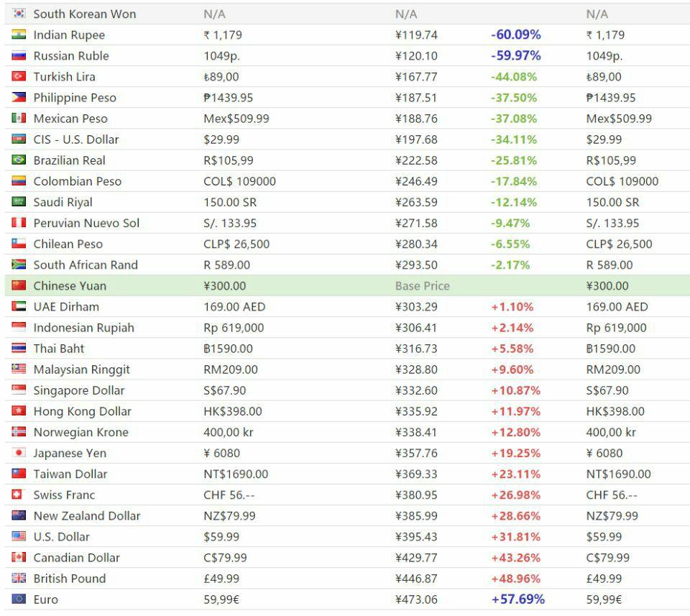690x616 pixels.
Task: Select the British Union Jack flag icon
Action: coord(19,578)
